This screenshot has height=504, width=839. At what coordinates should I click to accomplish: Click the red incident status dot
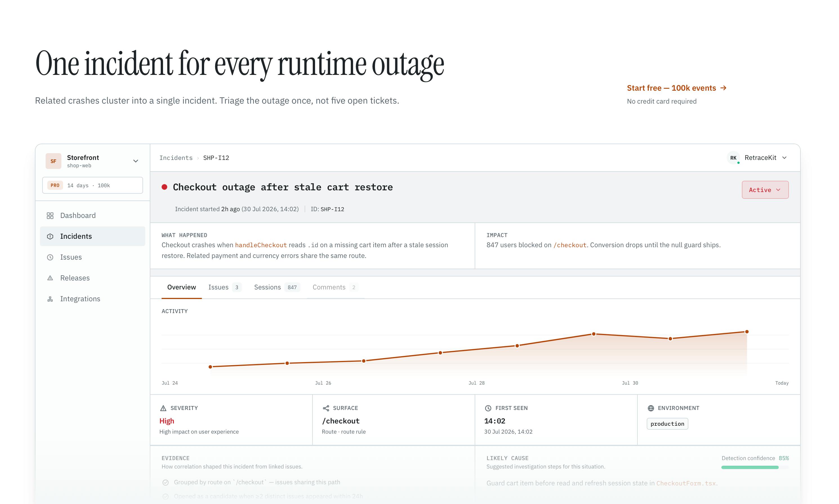tap(164, 187)
